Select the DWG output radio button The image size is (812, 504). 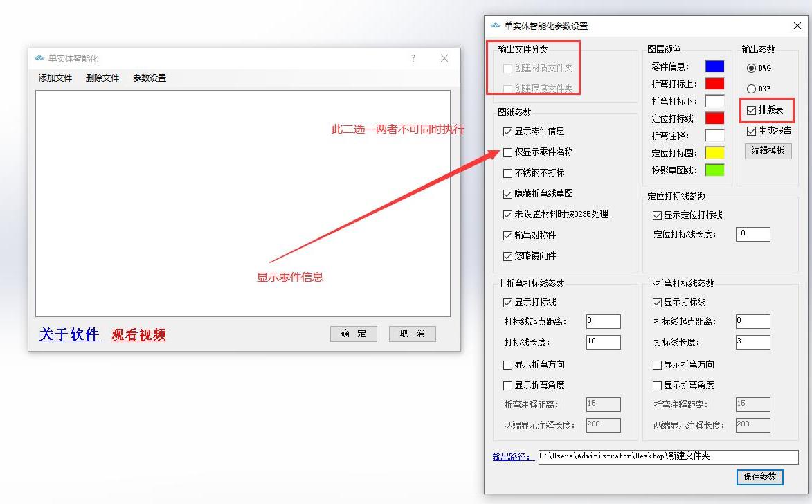(x=751, y=68)
